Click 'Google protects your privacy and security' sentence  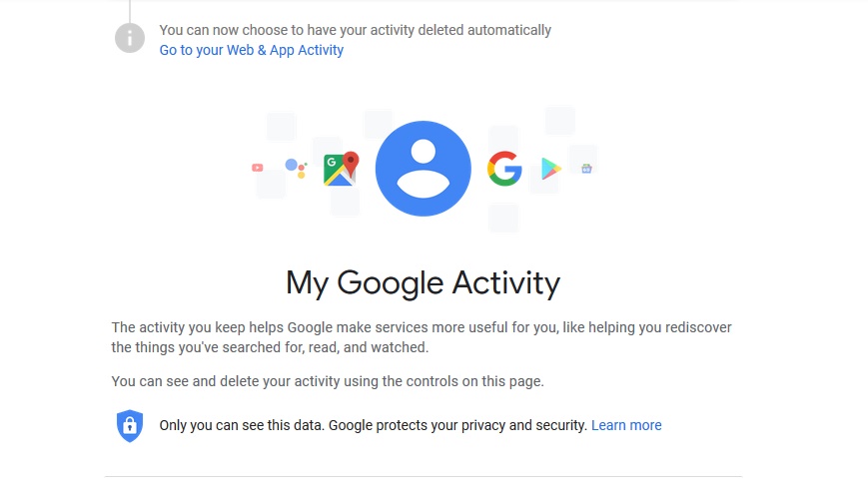point(457,425)
